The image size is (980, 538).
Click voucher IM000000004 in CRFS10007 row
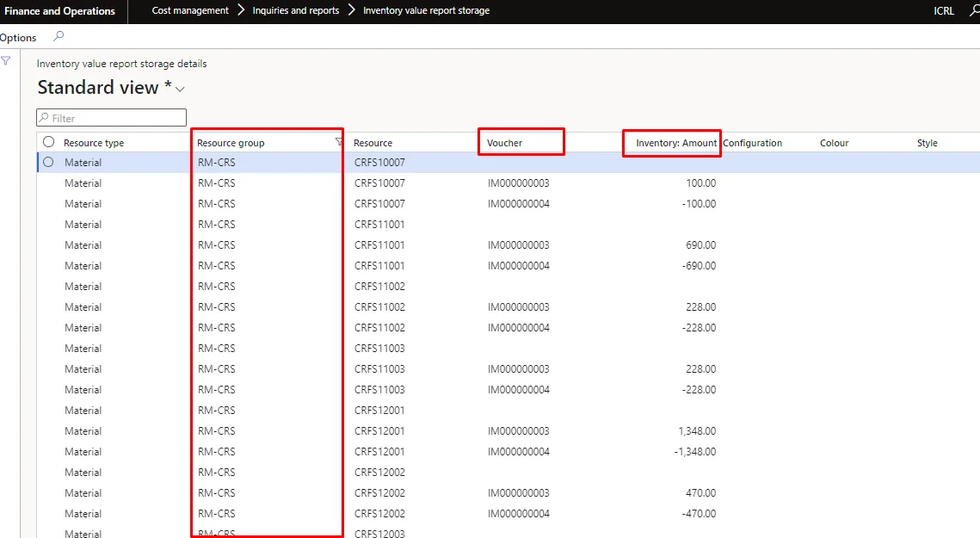pyautogui.click(x=518, y=204)
